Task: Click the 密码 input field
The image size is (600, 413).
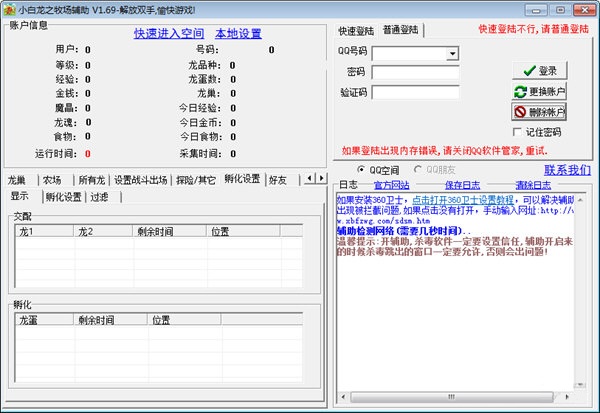Action: pyautogui.click(x=416, y=72)
